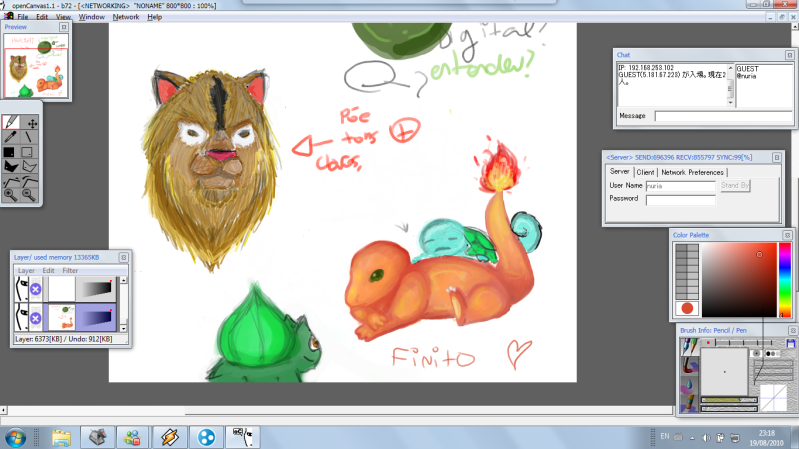Open Edit menu in Layer panel
Screen dimensions: 799x449
click(48, 271)
